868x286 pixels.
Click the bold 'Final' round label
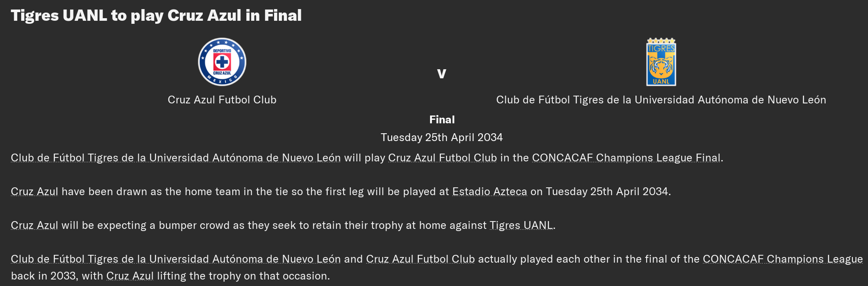click(442, 120)
